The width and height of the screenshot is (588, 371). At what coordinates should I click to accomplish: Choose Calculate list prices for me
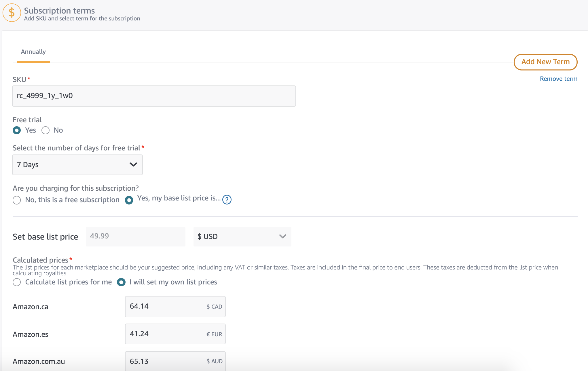pyautogui.click(x=17, y=282)
